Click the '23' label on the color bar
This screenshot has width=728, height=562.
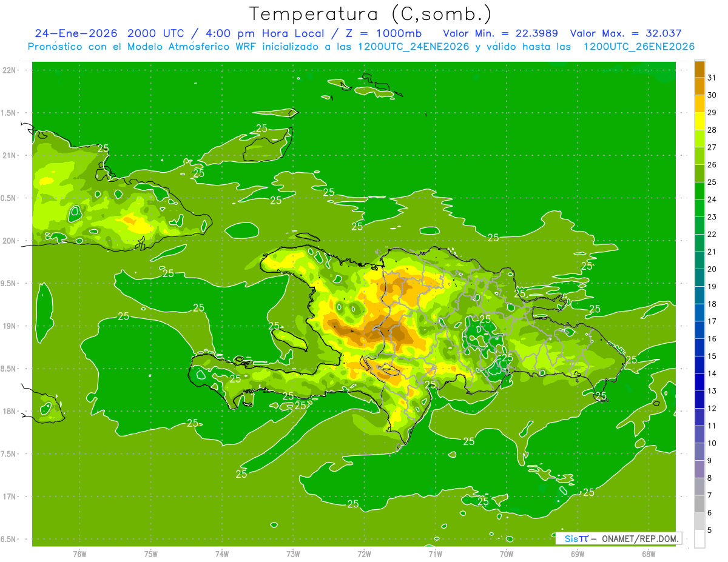point(712,217)
